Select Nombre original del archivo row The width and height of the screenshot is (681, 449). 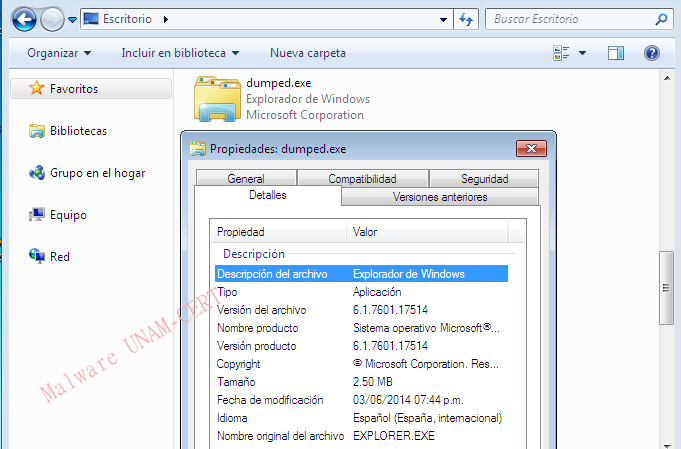click(x=361, y=436)
